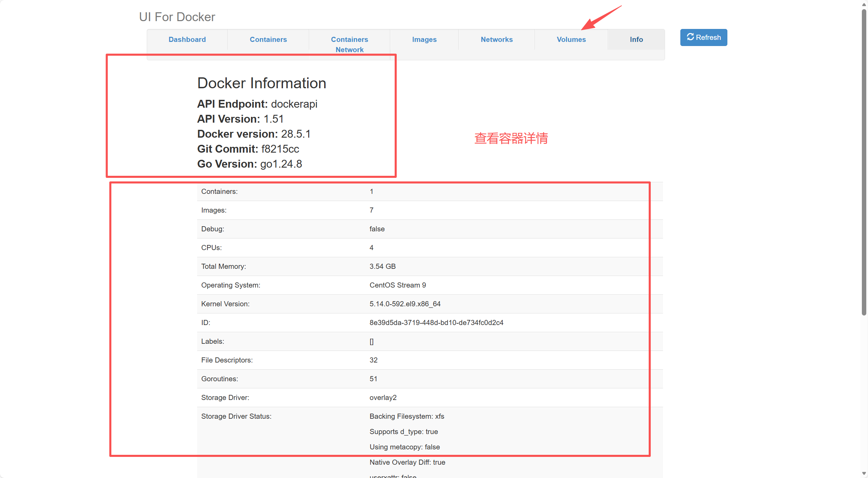The image size is (868, 478).
Task: Select the Networks tab
Action: [496, 40]
